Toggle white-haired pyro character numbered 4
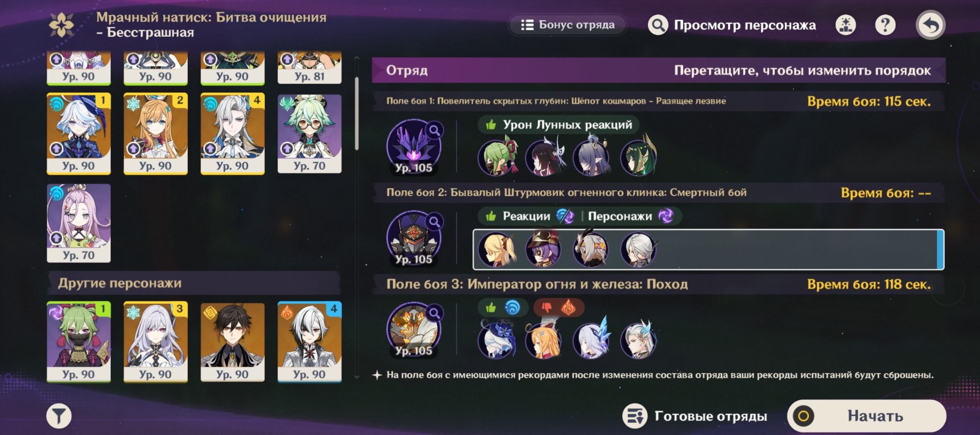The image size is (980, 435). click(309, 342)
